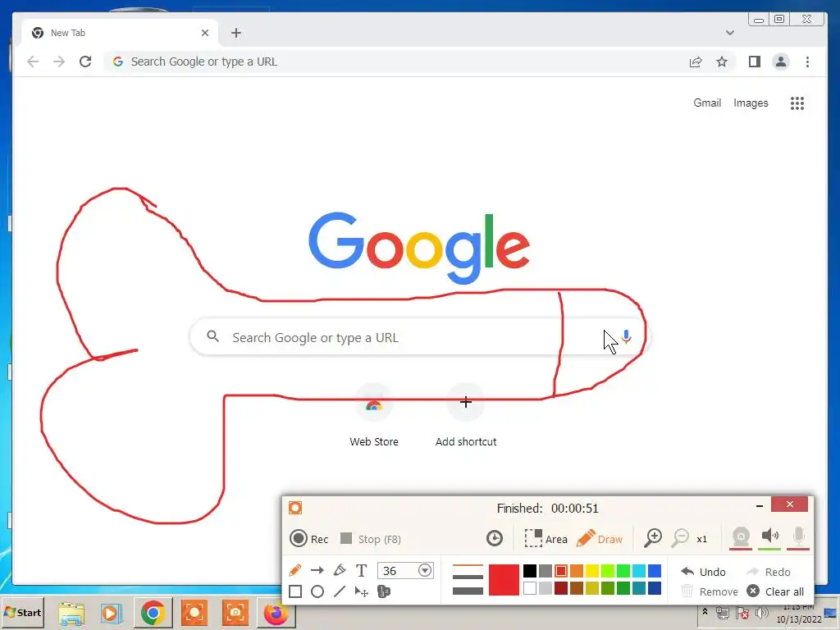The image size is (840, 630).
Task: Open the font size 36 dropdown
Action: click(x=425, y=571)
